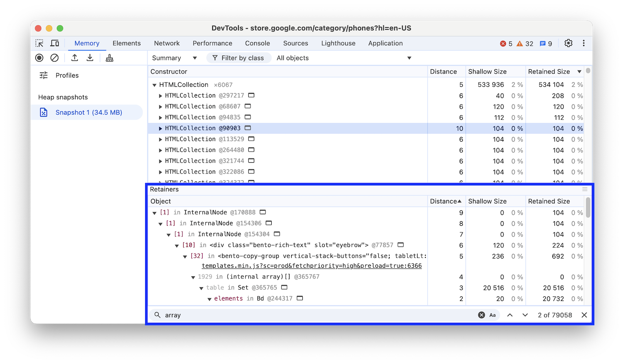Click the load profile download icon
This screenshot has height=364, width=623.
pyautogui.click(x=90, y=58)
